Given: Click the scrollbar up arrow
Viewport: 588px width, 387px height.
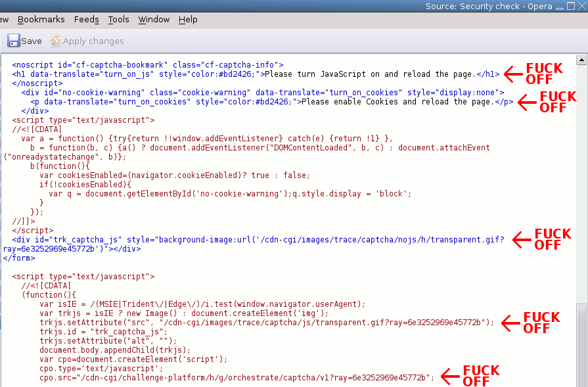Looking at the screenshot, I should [581, 60].
